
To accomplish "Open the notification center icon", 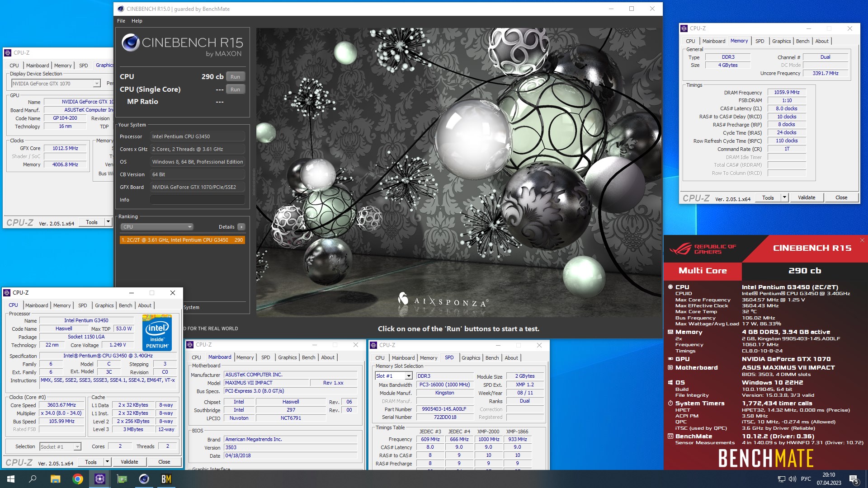I will 854,479.
